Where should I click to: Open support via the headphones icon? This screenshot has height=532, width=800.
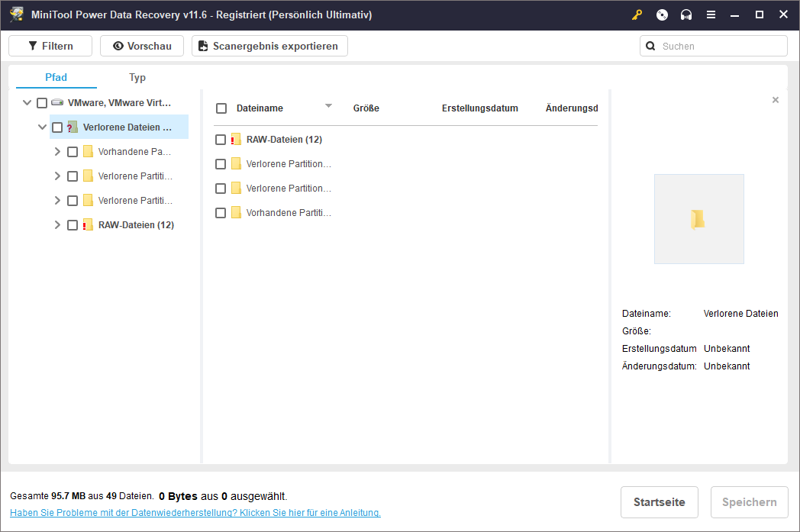pos(686,15)
